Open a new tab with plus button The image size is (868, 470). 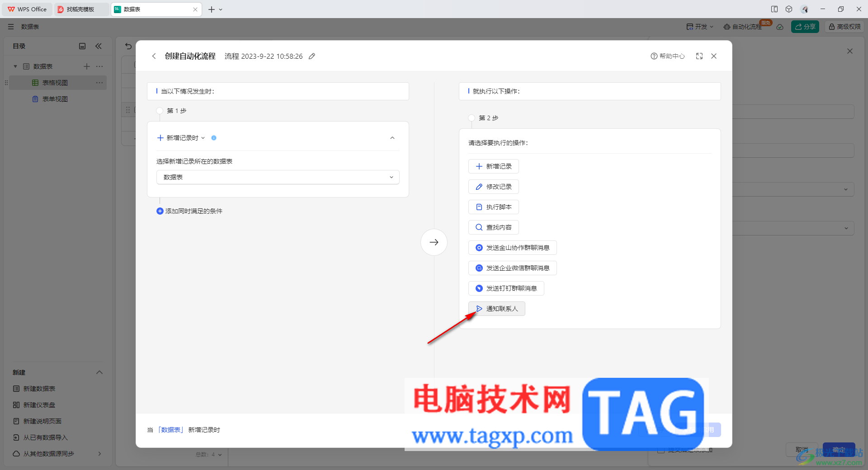point(212,9)
